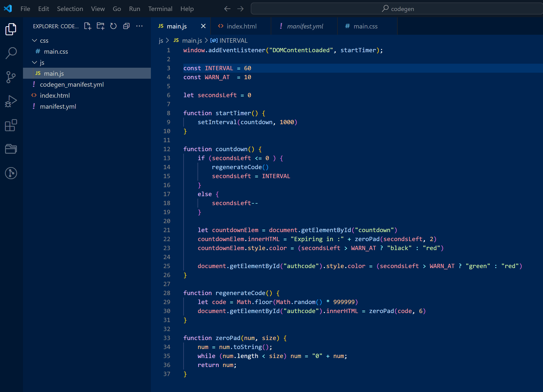Refresh the explorer file list
The width and height of the screenshot is (543, 392).
(x=113, y=26)
